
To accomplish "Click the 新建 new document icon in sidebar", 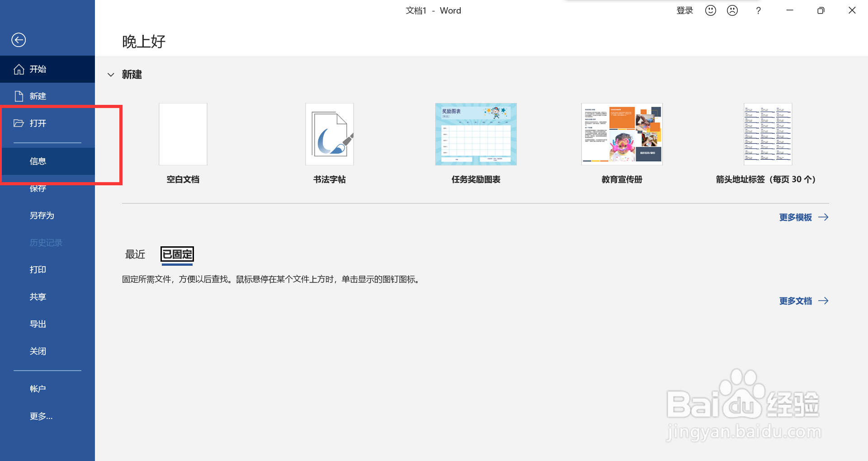I will tap(19, 96).
